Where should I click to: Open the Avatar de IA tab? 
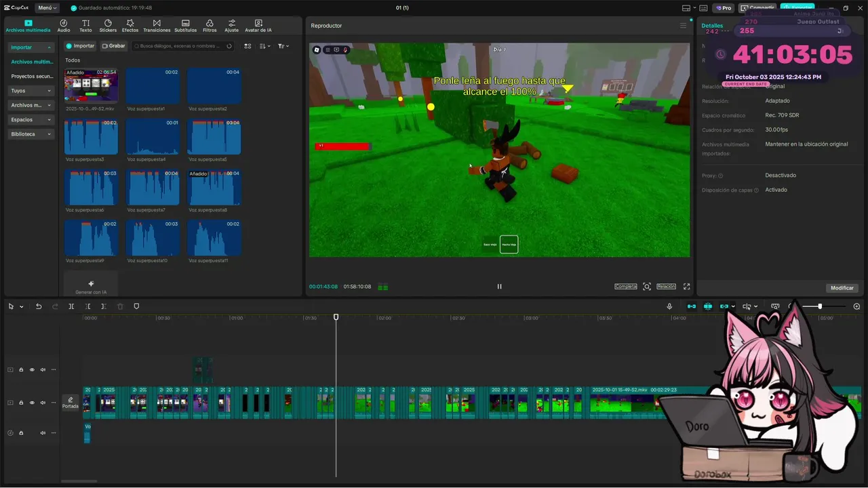coord(258,26)
